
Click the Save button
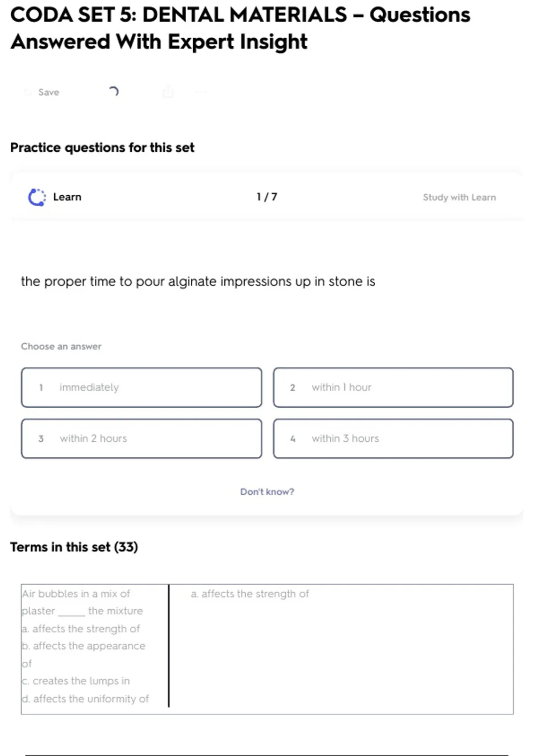[x=48, y=92]
